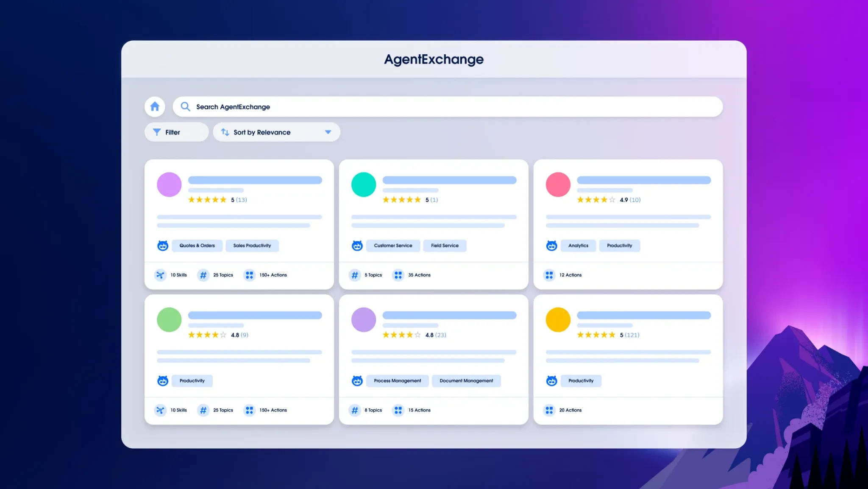The image size is (868, 489).
Task: Click the grid icon next to 15 Actions
Action: [x=398, y=410]
